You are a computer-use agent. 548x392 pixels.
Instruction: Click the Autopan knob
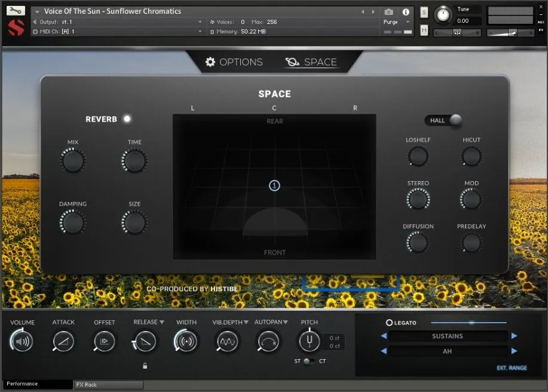268,341
